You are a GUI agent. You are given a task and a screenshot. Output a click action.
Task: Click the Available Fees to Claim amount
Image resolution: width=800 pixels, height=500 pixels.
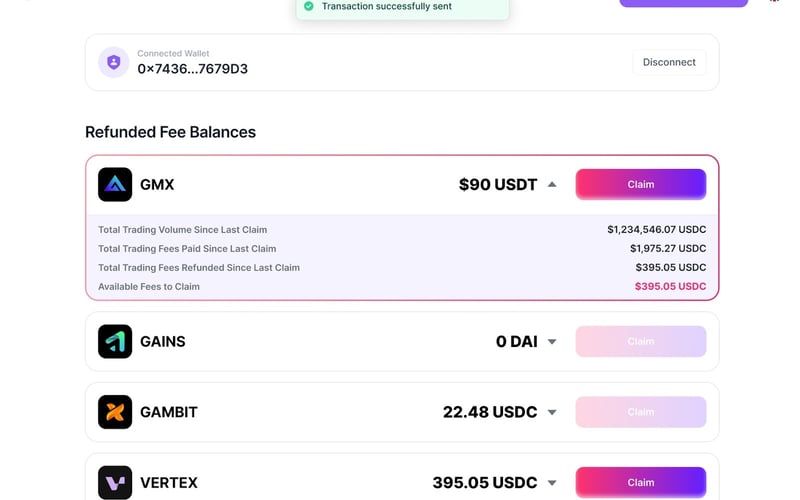coord(670,286)
